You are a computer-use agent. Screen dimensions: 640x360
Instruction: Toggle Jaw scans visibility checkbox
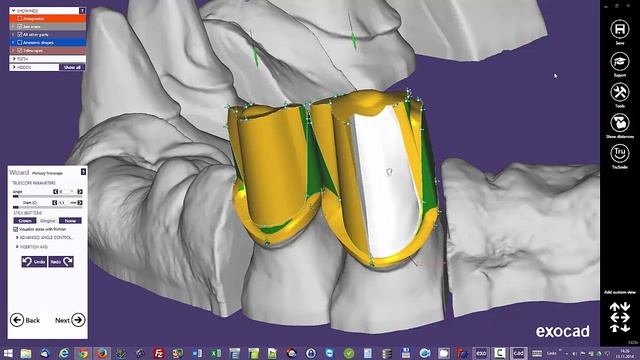pos(20,27)
